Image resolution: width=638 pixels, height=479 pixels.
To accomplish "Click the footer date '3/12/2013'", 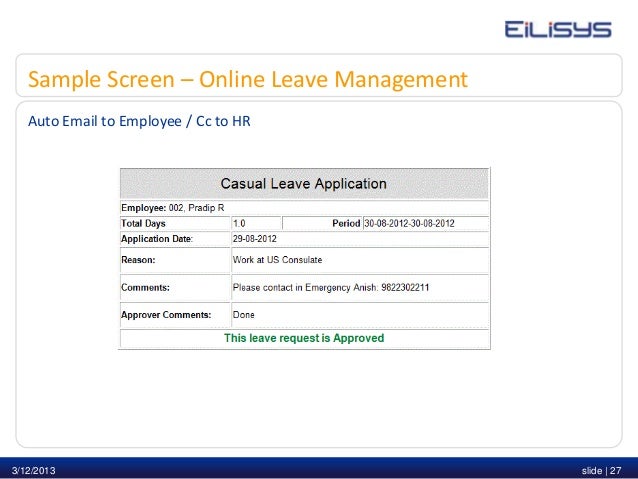I will pos(33,471).
